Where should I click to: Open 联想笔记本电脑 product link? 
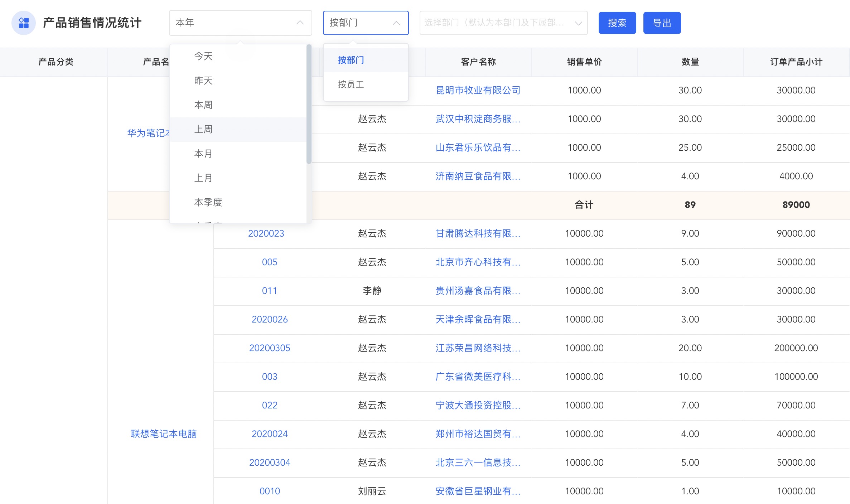[164, 434]
